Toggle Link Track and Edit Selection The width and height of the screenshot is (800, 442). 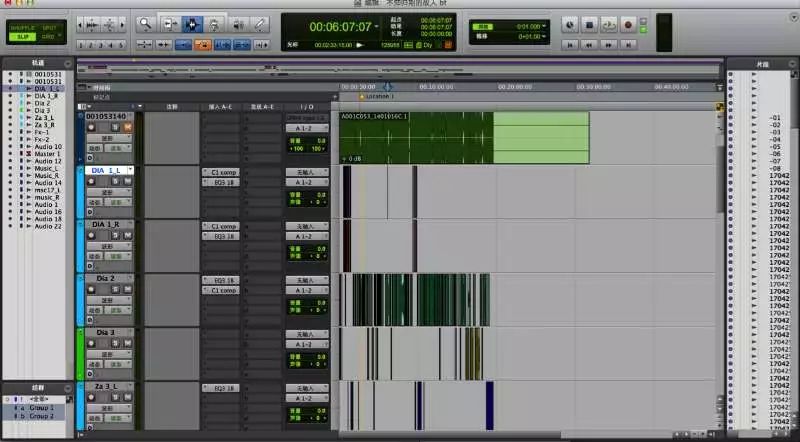(x=242, y=45)
